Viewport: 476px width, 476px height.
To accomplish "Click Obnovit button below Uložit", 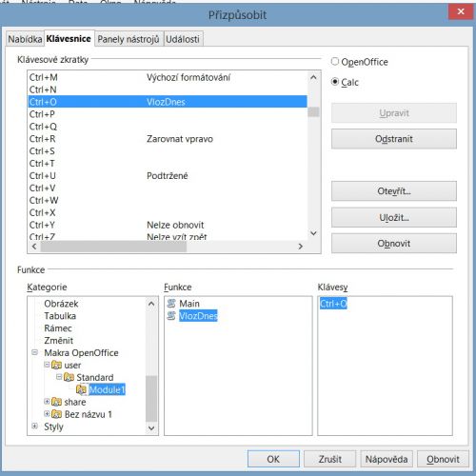I will point(394,244).
